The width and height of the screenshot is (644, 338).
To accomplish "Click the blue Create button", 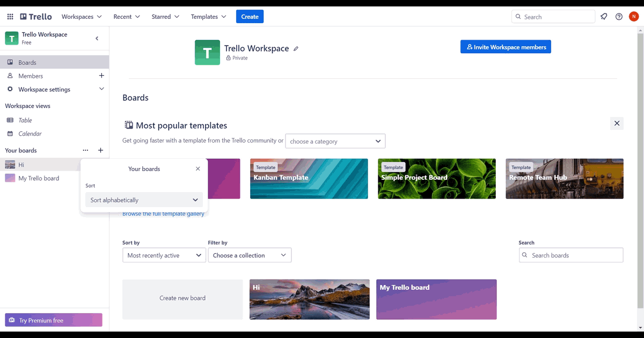I will click(250, 17).
